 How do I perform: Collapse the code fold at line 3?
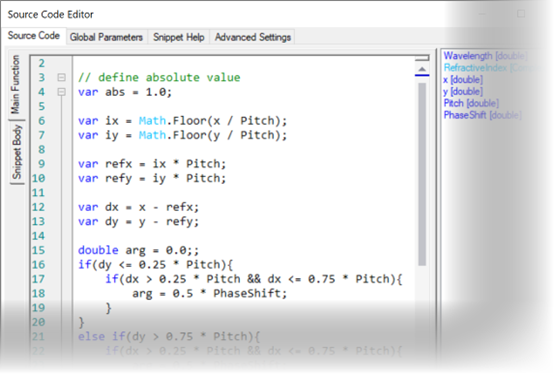pos(61,77)
